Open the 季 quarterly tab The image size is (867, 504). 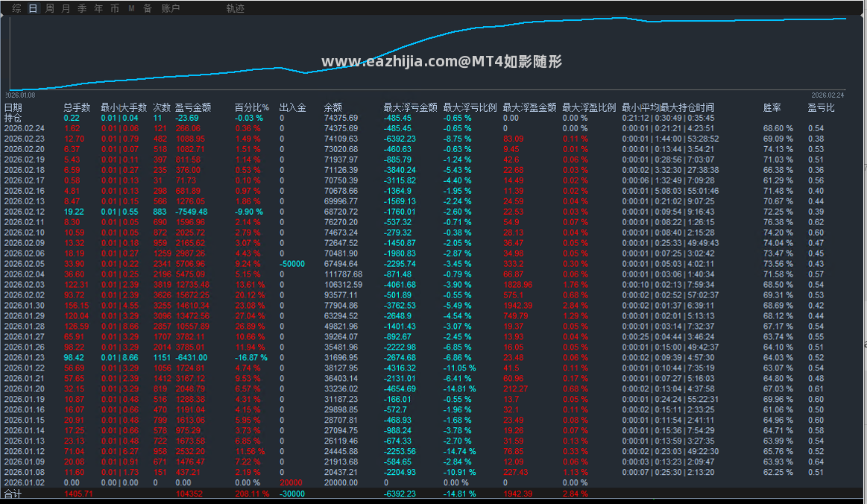point(83,8)
